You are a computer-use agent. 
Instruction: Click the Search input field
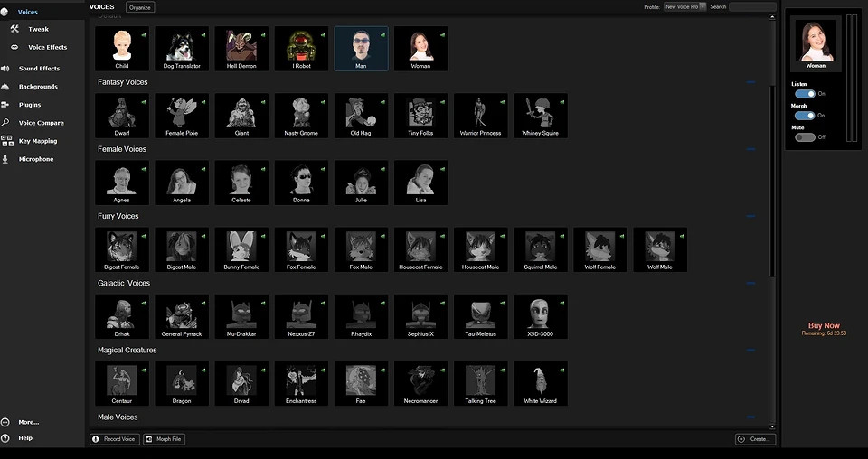(752, 6)
